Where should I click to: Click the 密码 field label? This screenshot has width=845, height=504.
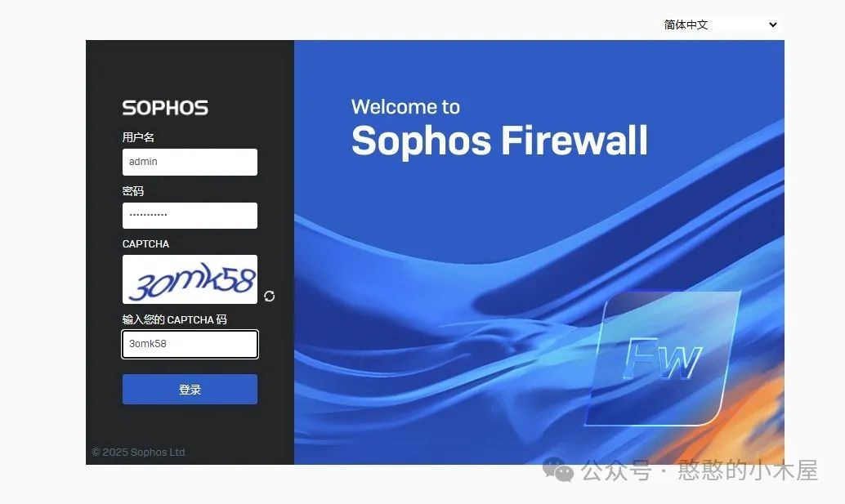click(133, 191)
